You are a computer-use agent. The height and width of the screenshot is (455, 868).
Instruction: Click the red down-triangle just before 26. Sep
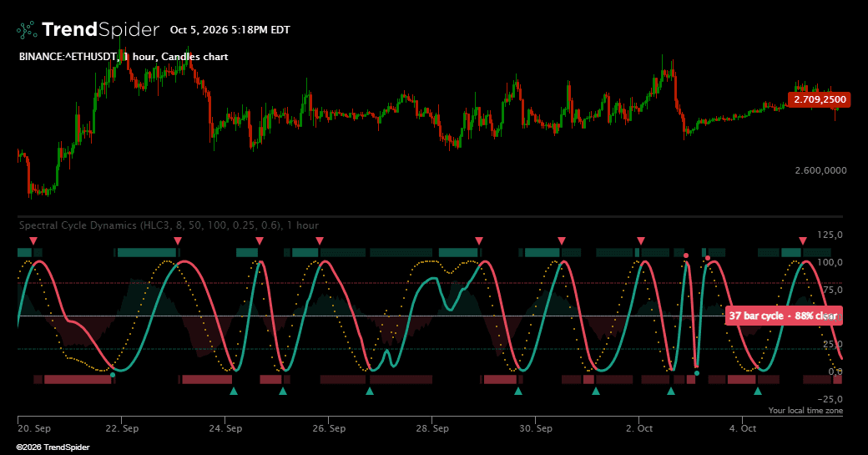(320, 240)
